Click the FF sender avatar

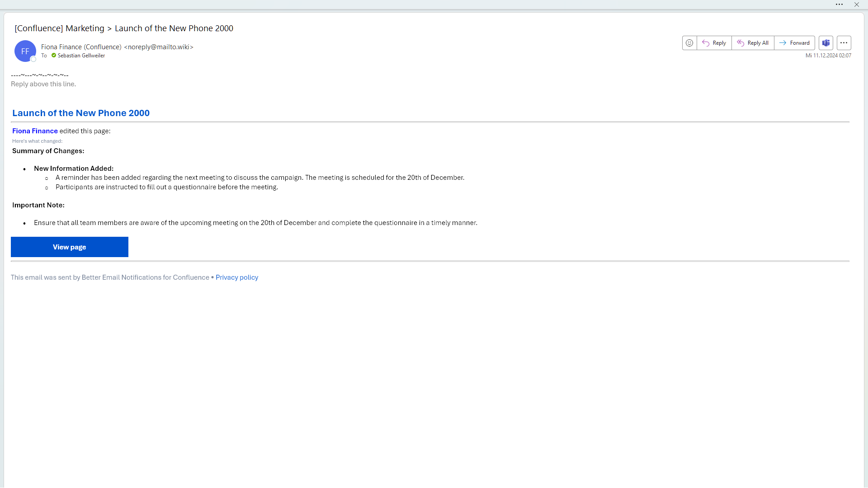(x=24, y=50)
